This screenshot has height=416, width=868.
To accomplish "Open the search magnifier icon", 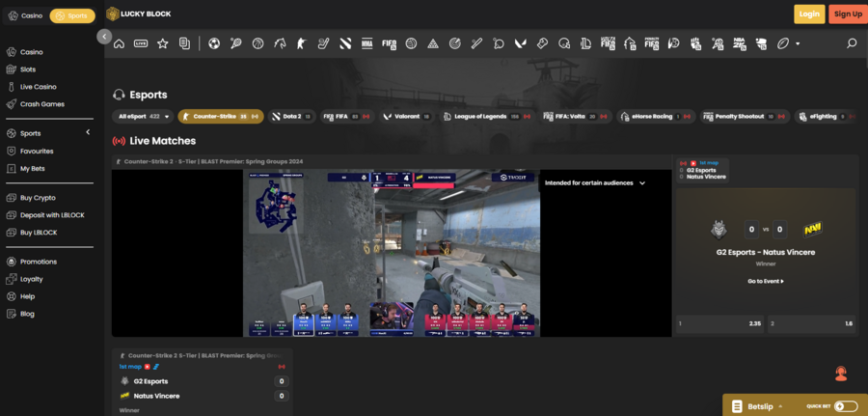I will (852, 43).
